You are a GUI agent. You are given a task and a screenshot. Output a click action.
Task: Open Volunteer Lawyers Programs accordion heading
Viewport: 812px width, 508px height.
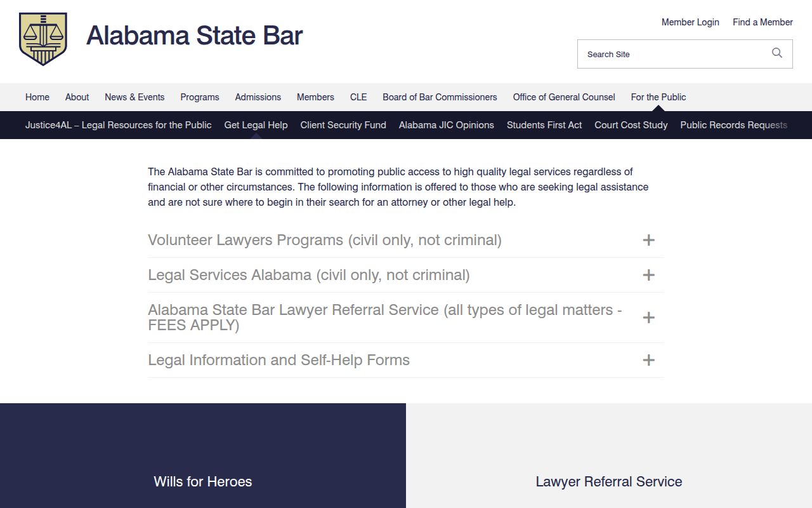coord(325,240)
